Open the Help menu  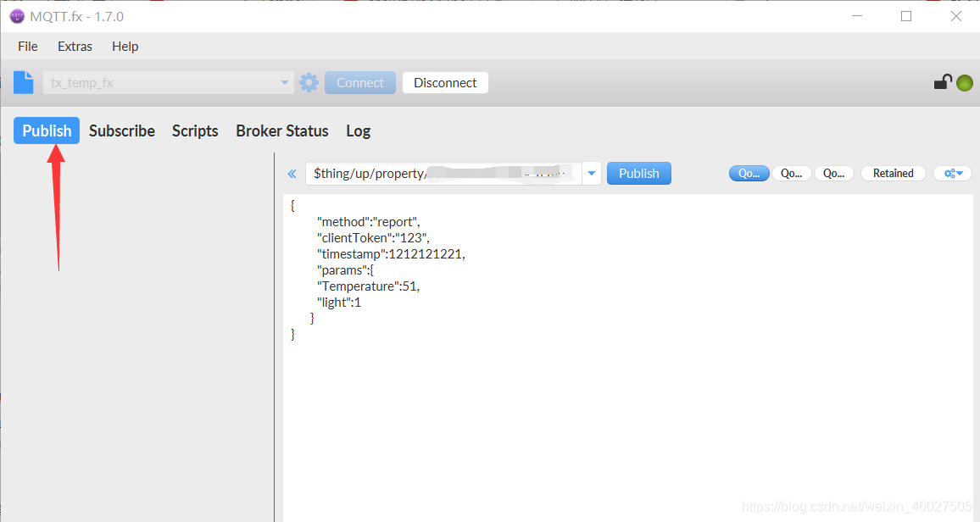(125, 47)
